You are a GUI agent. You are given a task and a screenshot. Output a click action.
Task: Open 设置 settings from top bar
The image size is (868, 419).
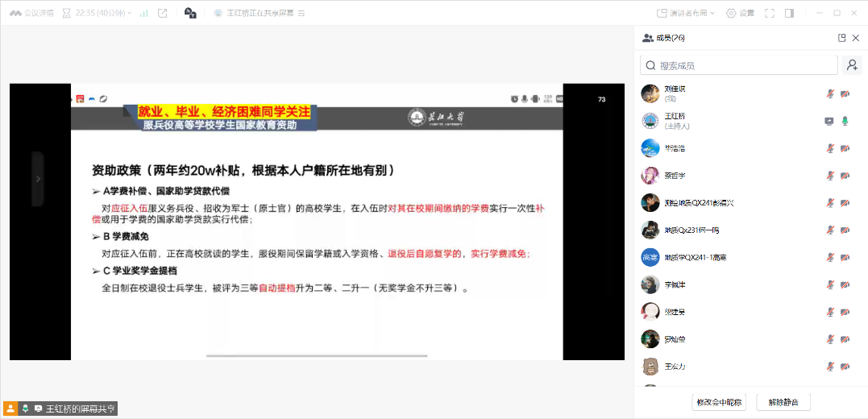coord(741,13)
